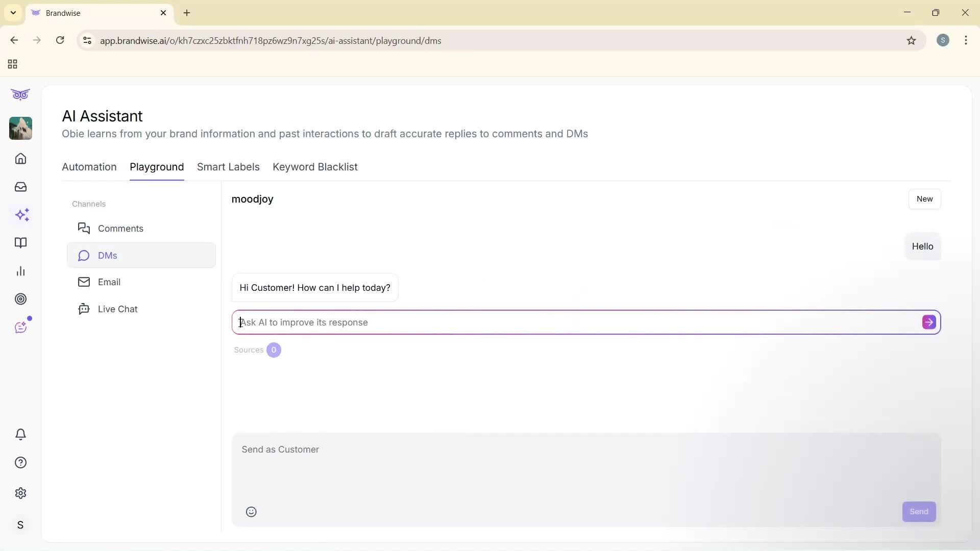980x551 pixels.
Task: Open the Chrome profile avatar menu
Action: tap(943, 40)
